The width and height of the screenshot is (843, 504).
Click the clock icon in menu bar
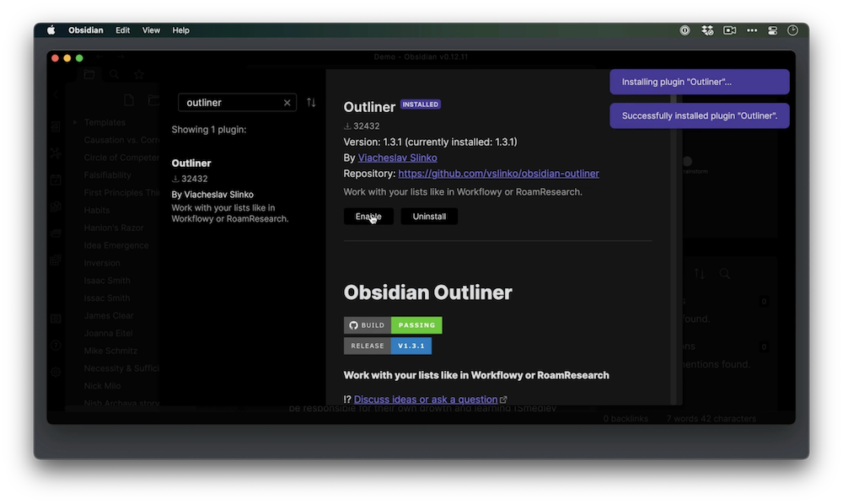pos(792,30)
